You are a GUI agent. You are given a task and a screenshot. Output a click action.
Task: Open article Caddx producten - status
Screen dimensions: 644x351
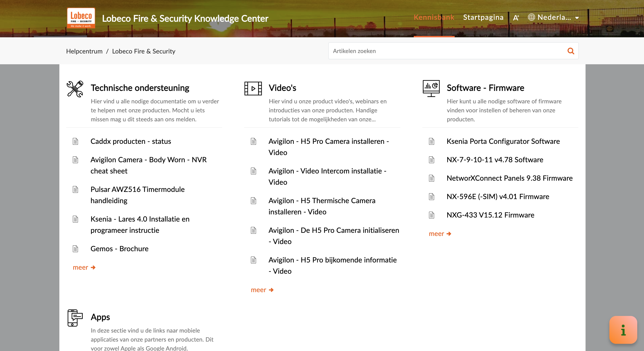click(131, 141)
